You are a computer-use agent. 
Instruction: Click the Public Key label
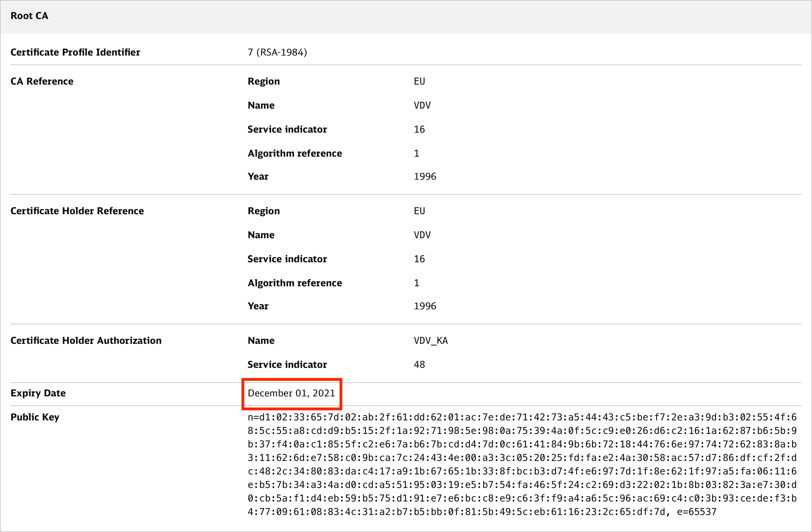35,417
